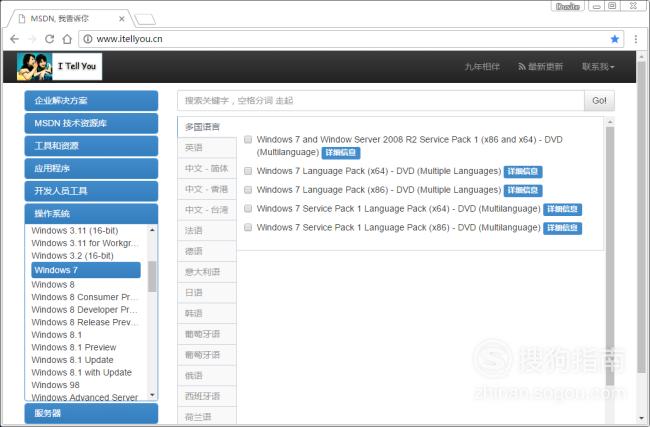Select the 俄语 language tab
Viewport: 650px width, 427px height.
point(206,376)
